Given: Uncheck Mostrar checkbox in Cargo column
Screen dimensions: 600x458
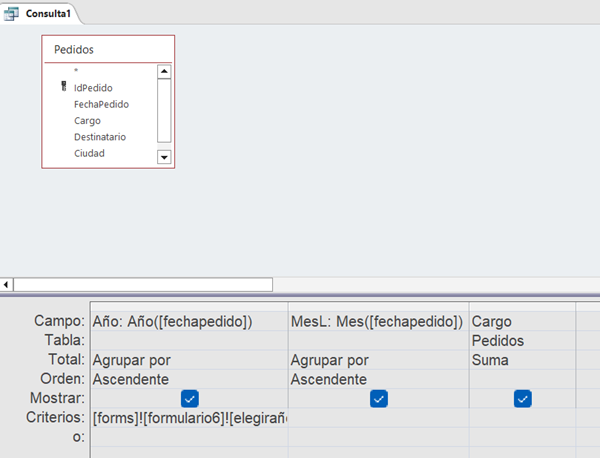Looking at the screenshot, I should [523, 399].
